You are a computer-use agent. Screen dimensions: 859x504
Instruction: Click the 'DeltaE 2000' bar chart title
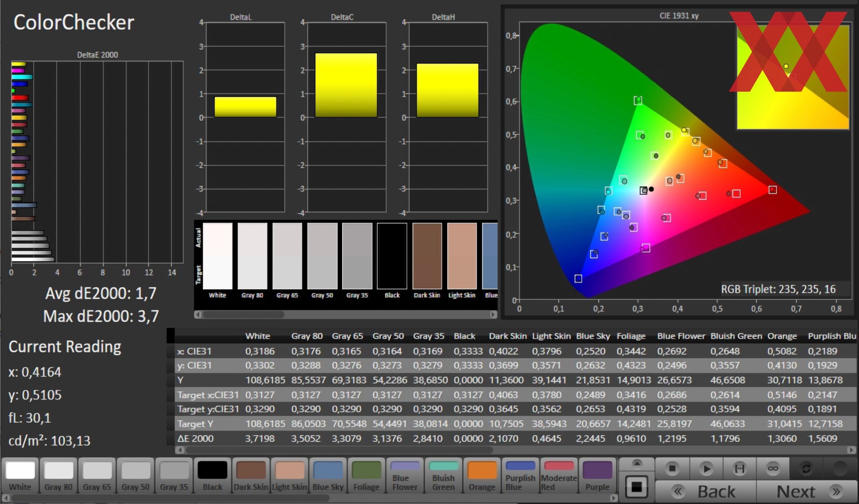click(x=98, y=55)
